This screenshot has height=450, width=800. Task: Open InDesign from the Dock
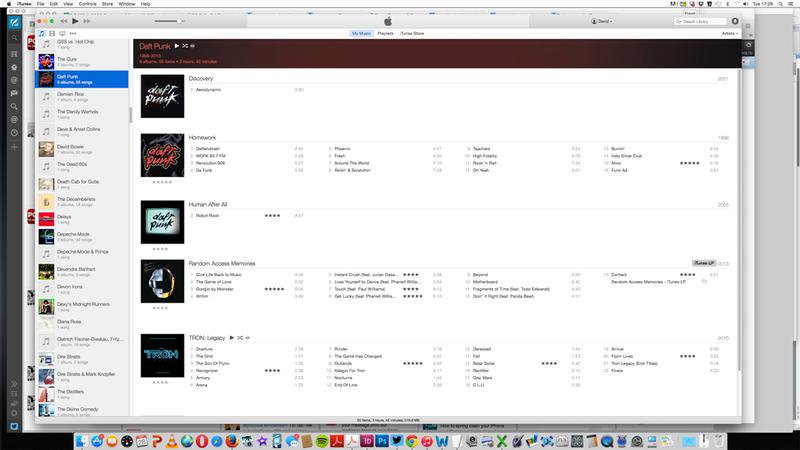367,441
